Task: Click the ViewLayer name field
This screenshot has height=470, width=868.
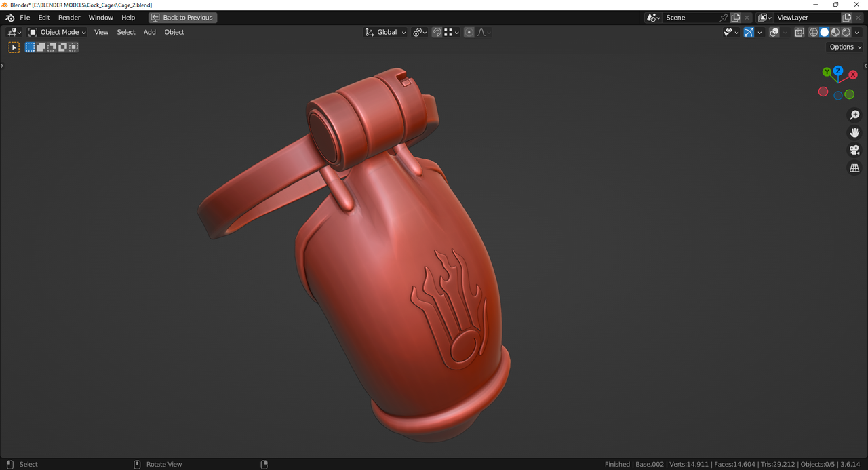Action: [x=807, y=18]
